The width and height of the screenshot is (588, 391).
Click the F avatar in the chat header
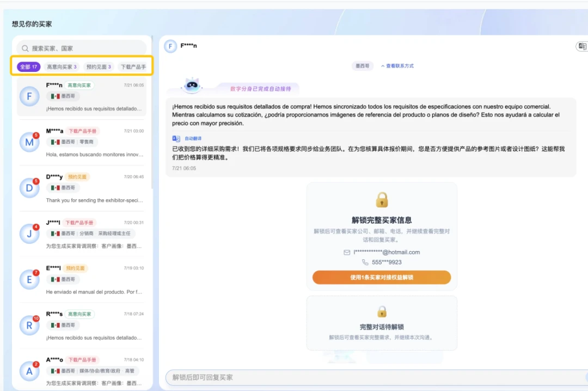pyautogui.click(x=170, y=46)
